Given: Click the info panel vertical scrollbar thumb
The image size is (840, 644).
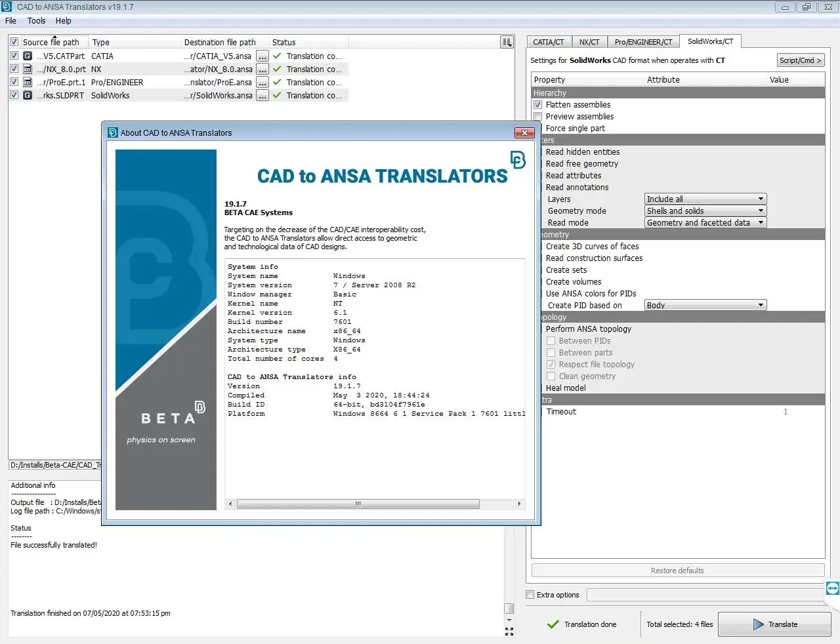Looking at the screenshot, I should pyautogui.click(x=509, y=609).
